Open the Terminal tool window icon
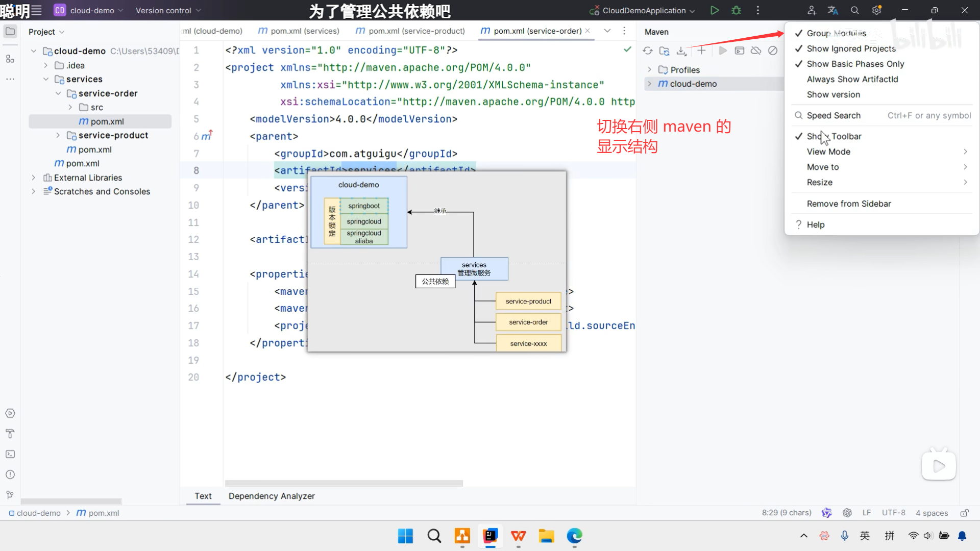This screenshot has width=980, height=551. coord(10,454)
